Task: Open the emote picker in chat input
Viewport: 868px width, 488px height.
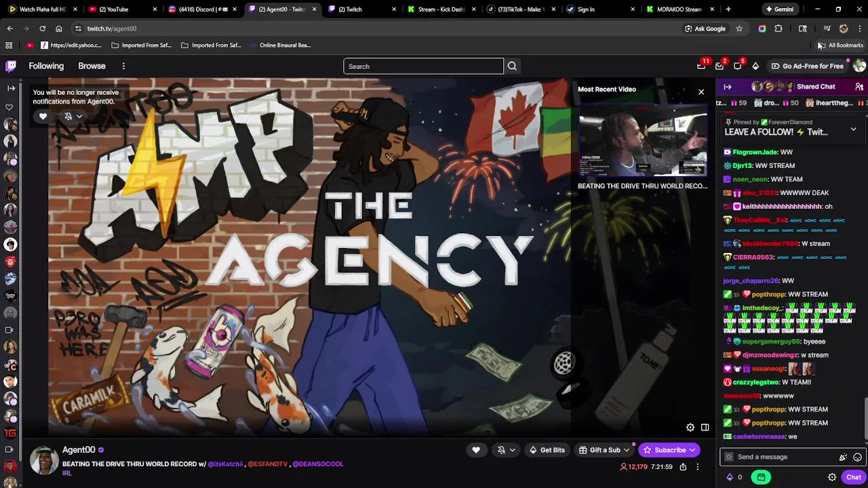Action: click(858, 457)
